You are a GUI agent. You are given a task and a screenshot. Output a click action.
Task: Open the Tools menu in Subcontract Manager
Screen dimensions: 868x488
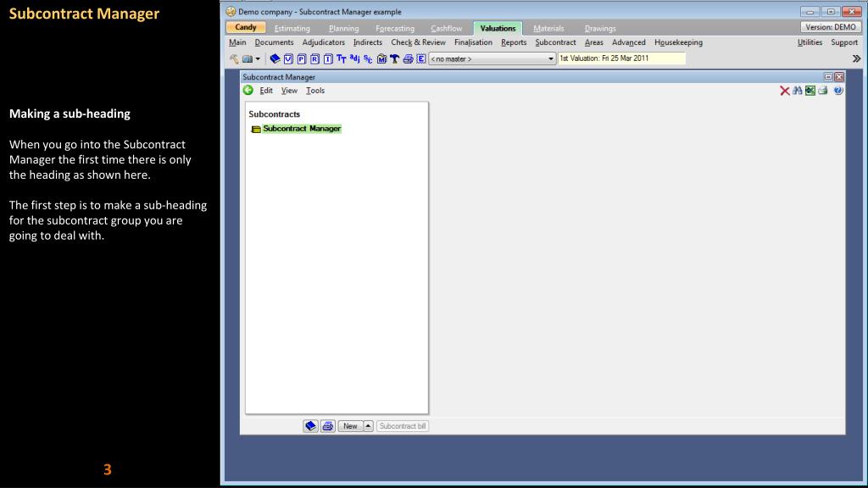click(315, 91)
